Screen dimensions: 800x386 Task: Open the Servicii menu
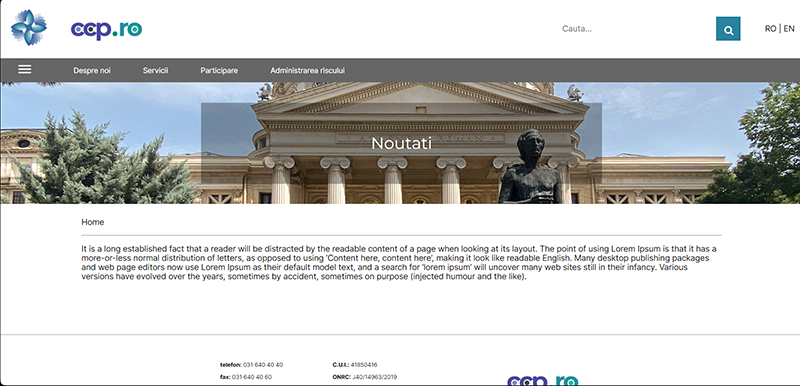[155, 70]
